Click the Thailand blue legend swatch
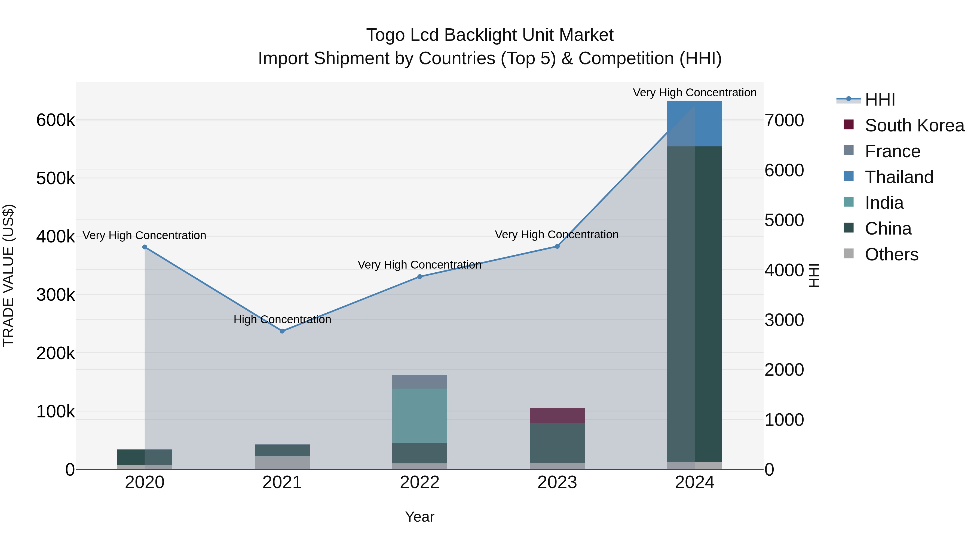 pyautogui.click(x=848, y=176)
